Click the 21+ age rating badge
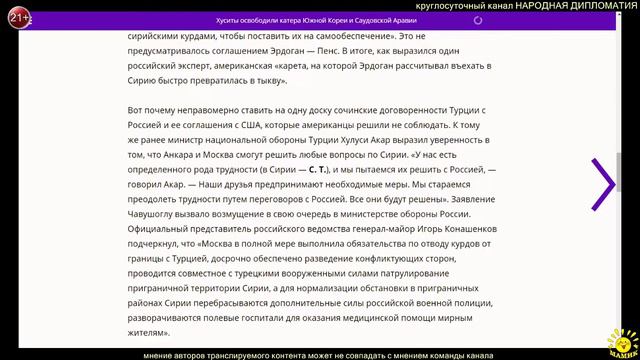The width and height of the screenshot is (640, 360). click(19, 18)
